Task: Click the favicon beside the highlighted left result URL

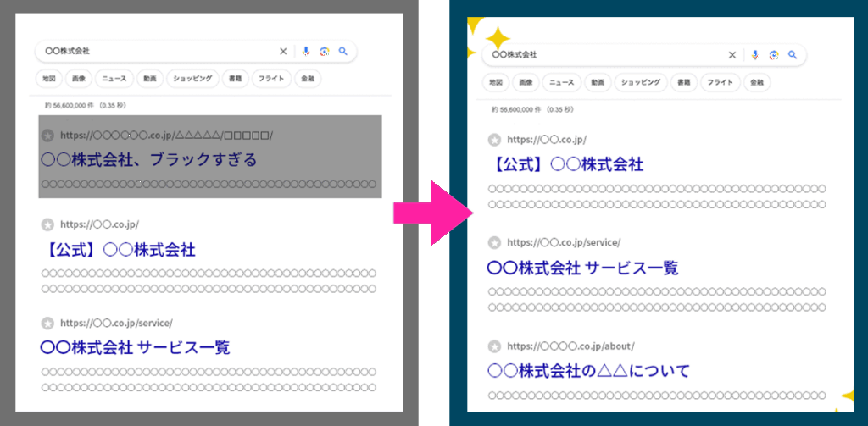Action: point(48,136)
